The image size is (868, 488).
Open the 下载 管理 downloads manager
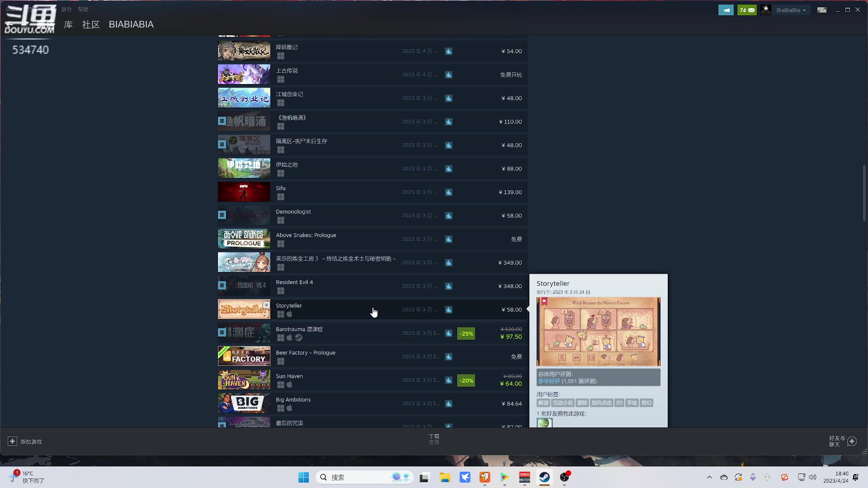[x=434, y=439]
